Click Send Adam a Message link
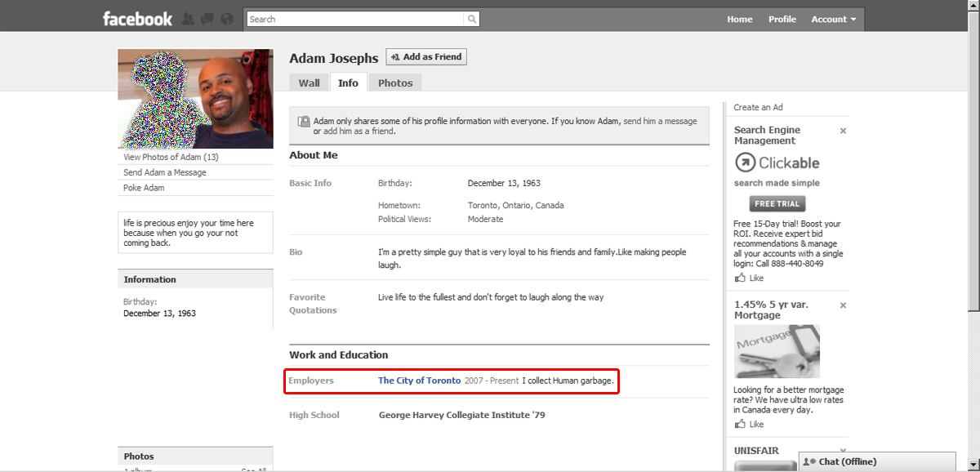Screen dimensions: 980x472 [165, 172]
